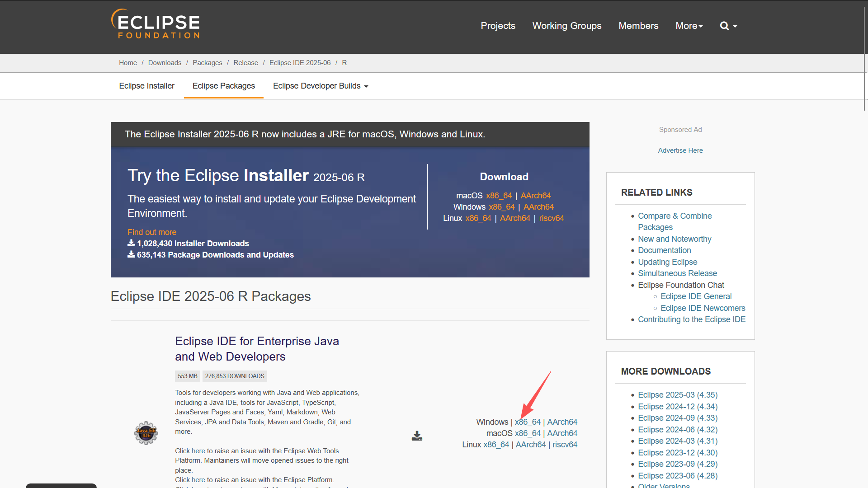Open Simultaneous Release link
The height and width of the screenshot is (488, 868).
(677, 273)
